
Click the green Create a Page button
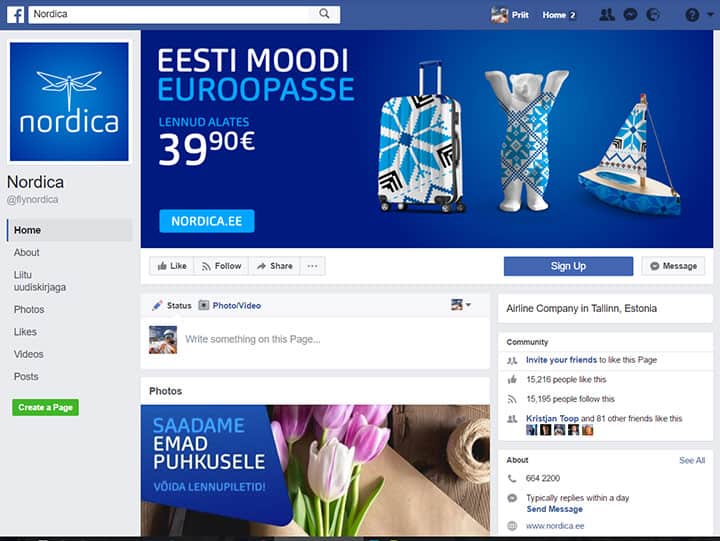point(45,407)
